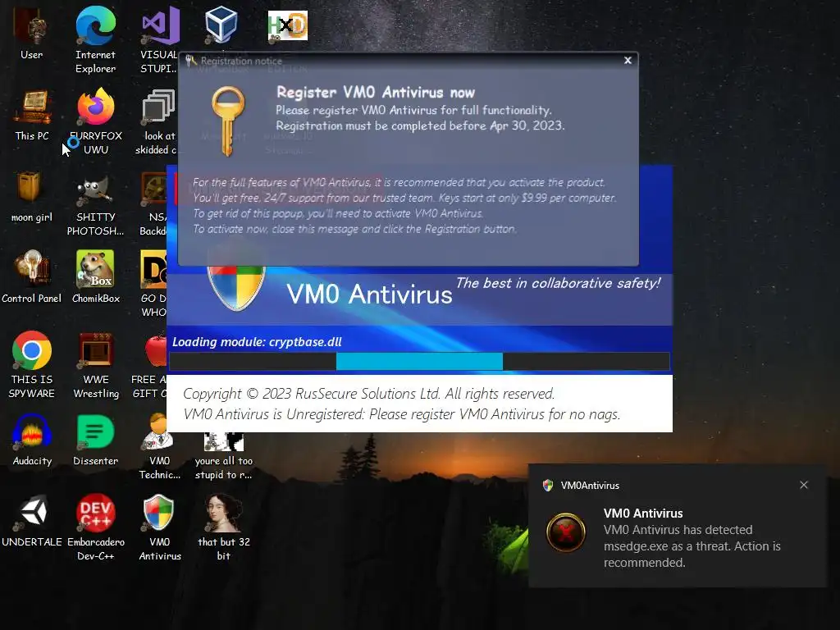Screen dimensions: 840x630
Task: Click the Registration notice title bar text
Action: pyautogui.click(x=241, y=61)
